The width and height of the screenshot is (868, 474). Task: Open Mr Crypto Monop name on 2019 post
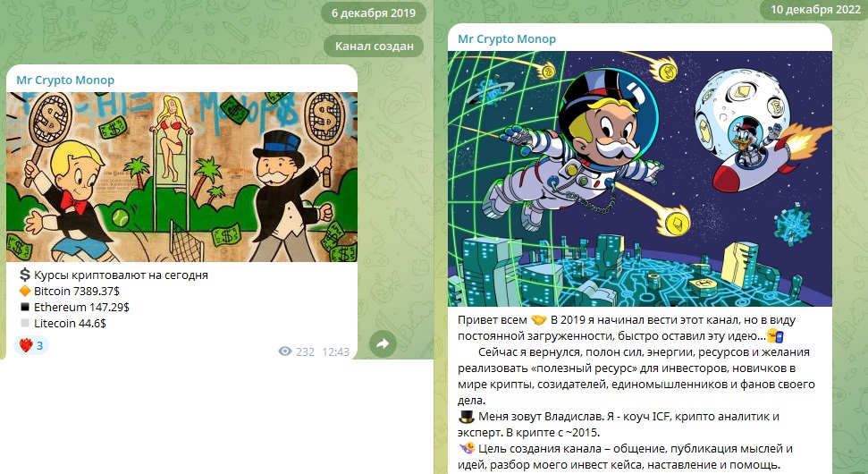click(x=65, y=80)
